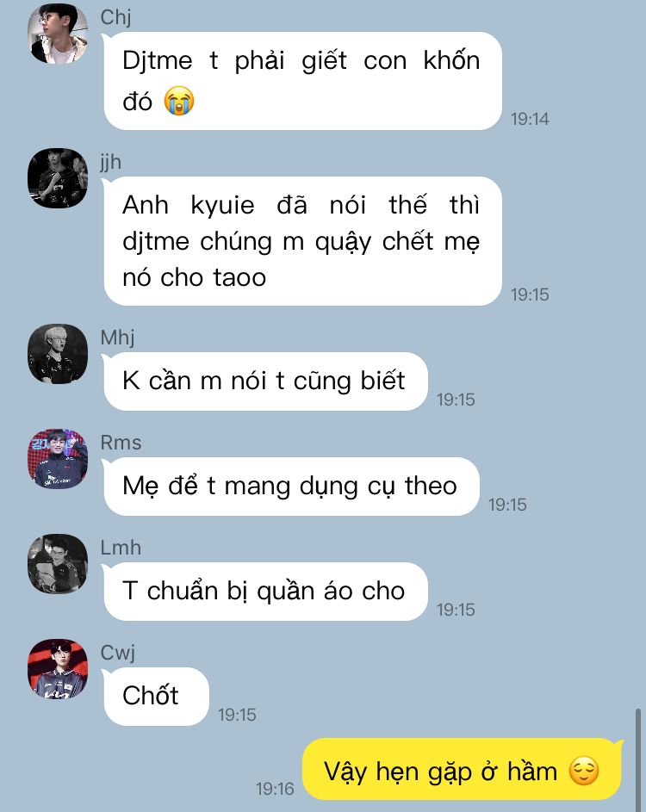Click the relieved emoji in yellow bubble
Viewport: 646px width, 812px height.
click(584, 771)
